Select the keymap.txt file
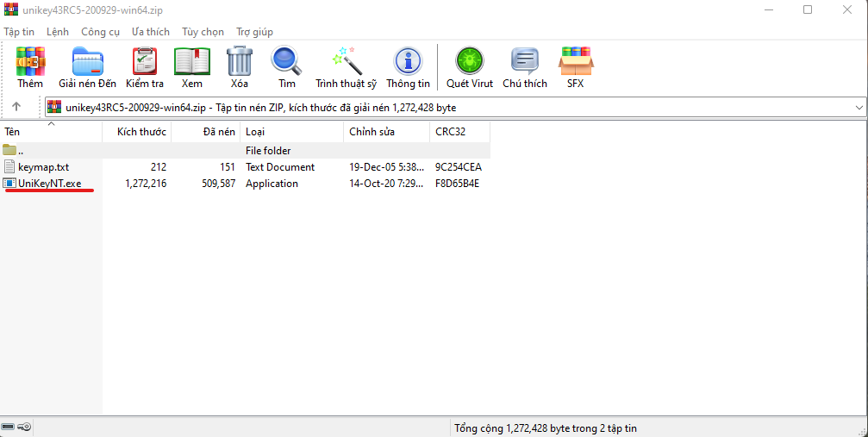The width and height of the screenshot is (868, 437). (43, 167)
